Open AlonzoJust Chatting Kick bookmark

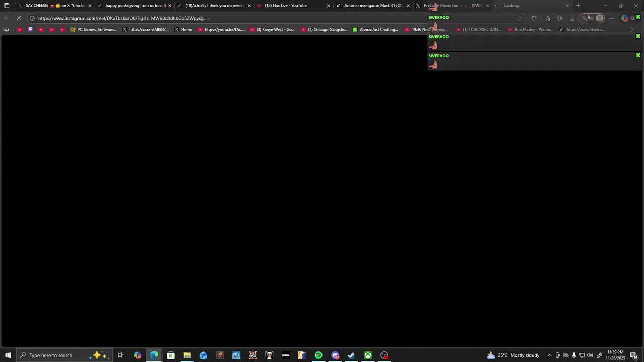click(376, 29)
